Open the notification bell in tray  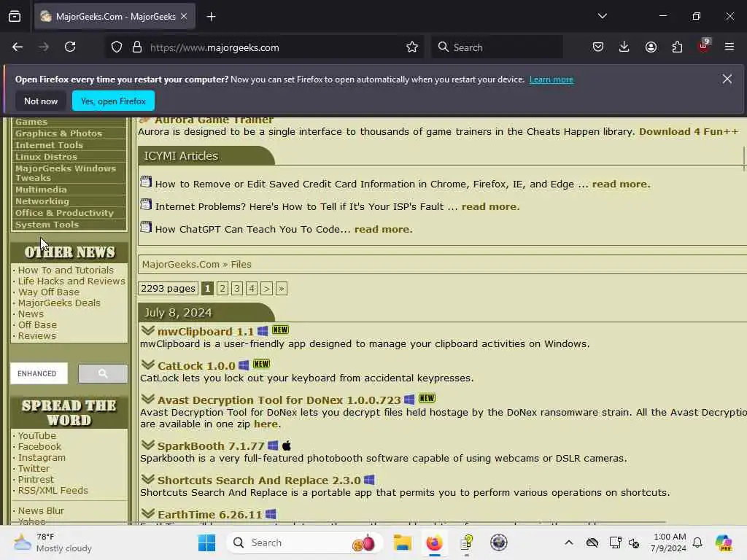tap(697, 542)
